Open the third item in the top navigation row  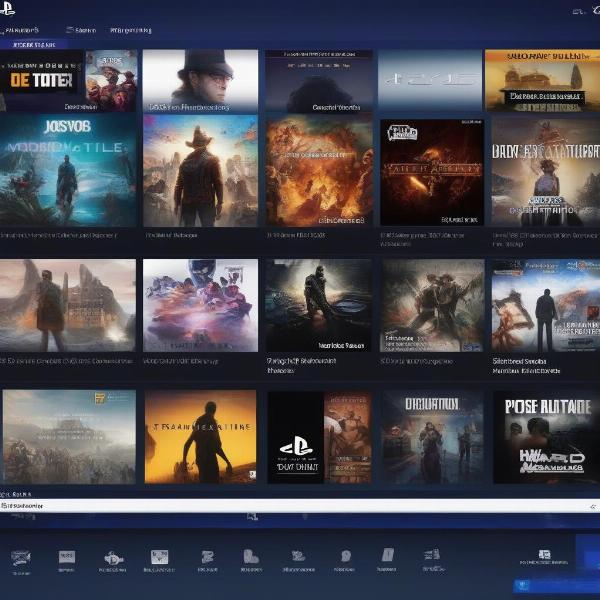pos(130,30)
